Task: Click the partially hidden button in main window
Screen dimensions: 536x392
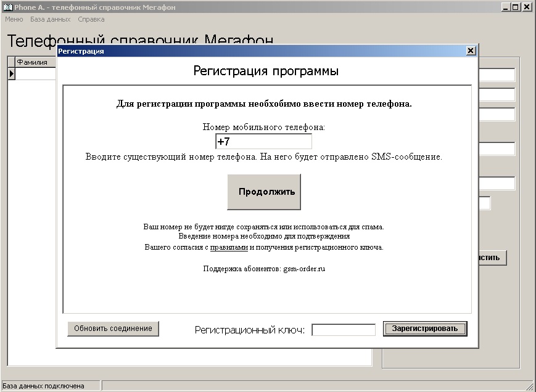Action: [x=493, y=258]
